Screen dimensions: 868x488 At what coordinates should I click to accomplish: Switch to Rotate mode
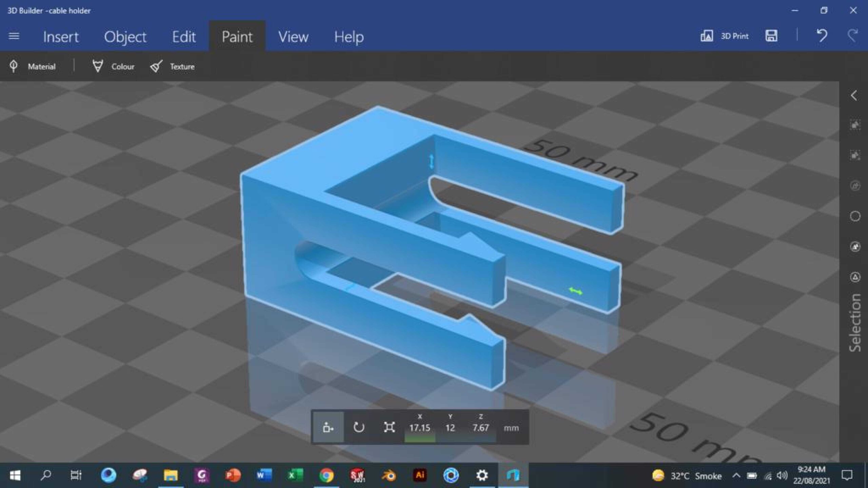coord(359,427)
